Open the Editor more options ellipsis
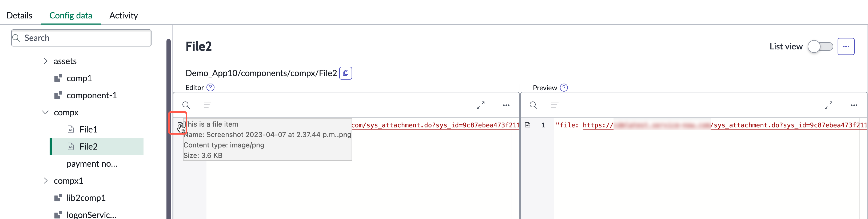The height and width of the screenshot is (219, 868). 506,105
